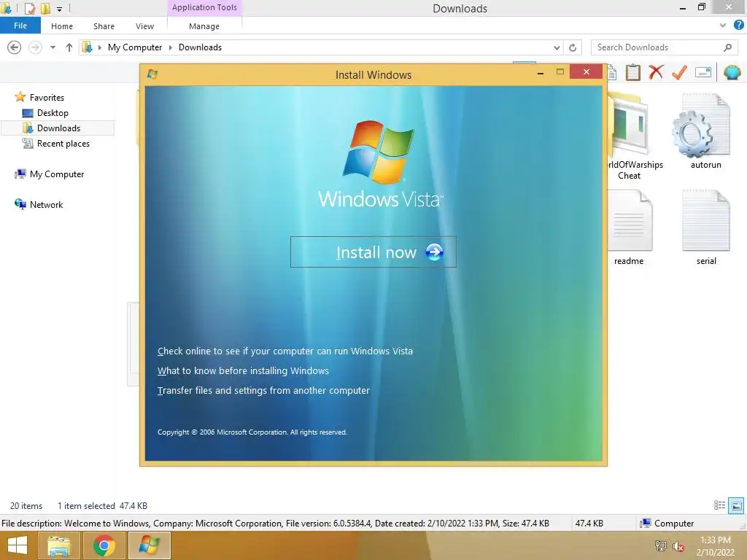Viewport: 747px width, 560px height.
Task: Click the Windows Start button
Action: (x=18, y=545)
